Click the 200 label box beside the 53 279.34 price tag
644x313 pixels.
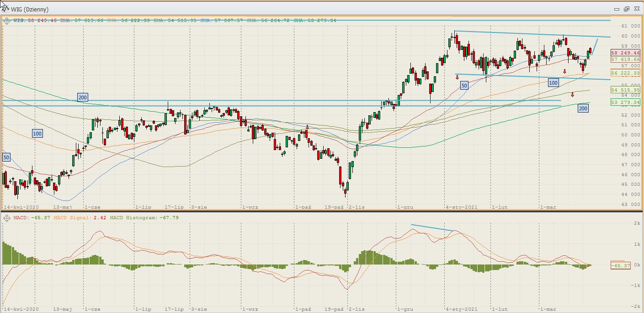coord(583,108)
